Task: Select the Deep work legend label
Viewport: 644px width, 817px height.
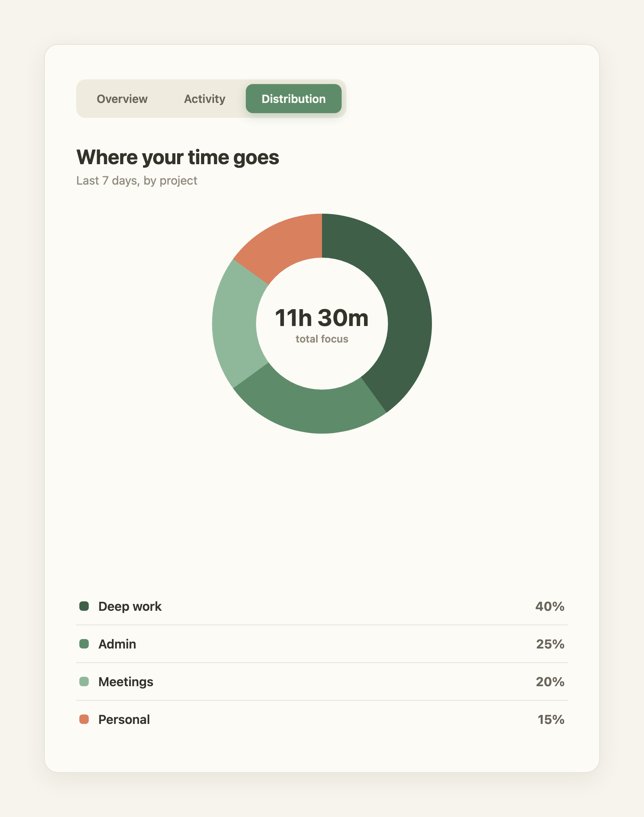Action: click(x=130, y=606)
